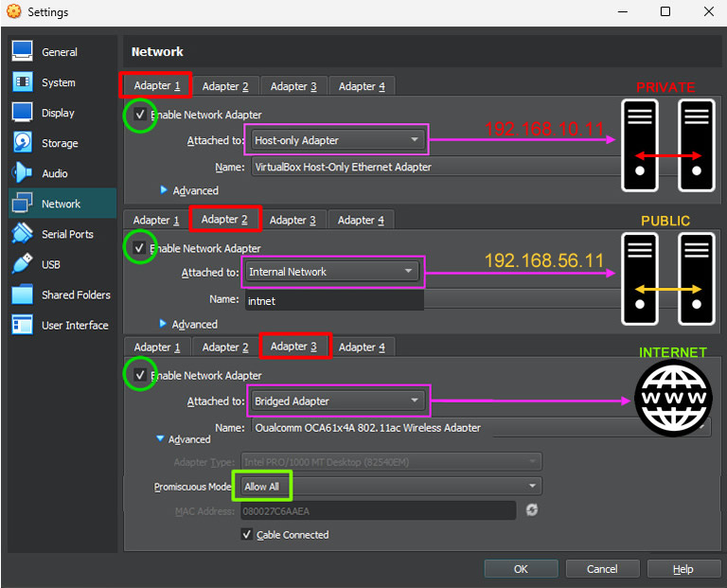
Task: Select the Network icon in sidebar
Action: tap(22, 204)
